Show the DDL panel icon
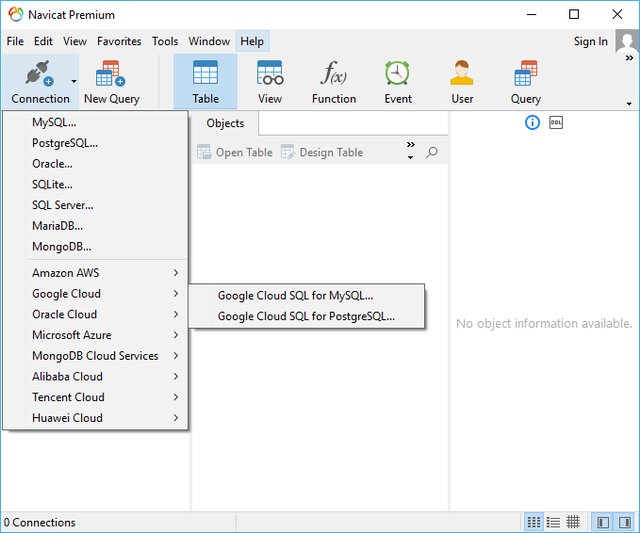 click(x=556, y=123)
